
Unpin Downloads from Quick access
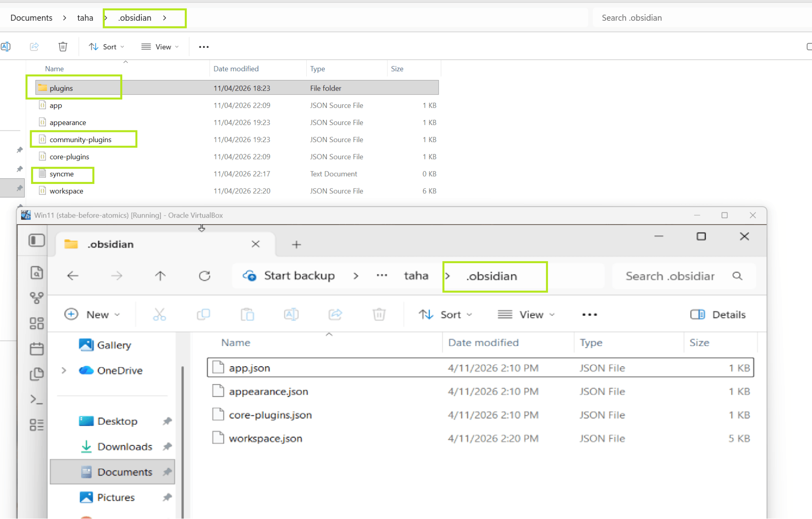click(167, 447)
